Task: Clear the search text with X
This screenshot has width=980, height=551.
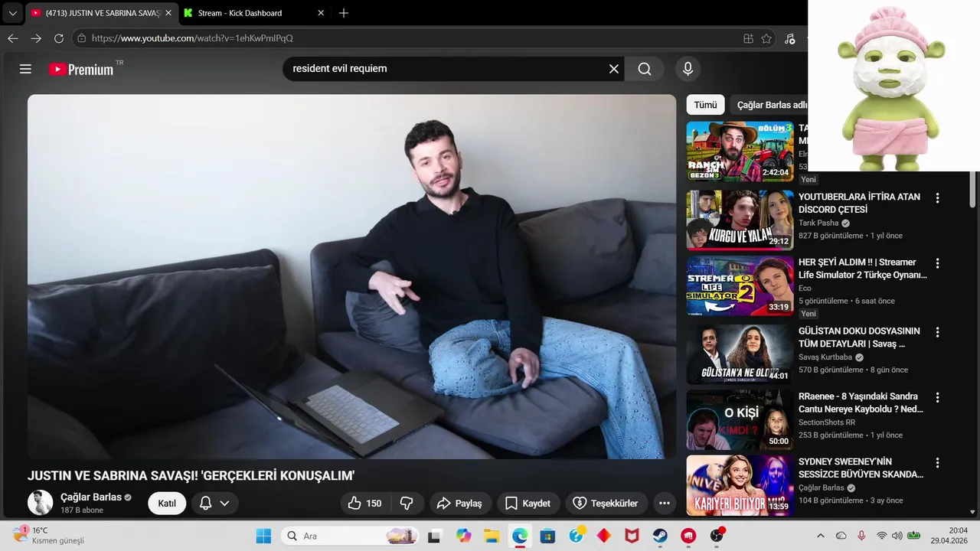Action: 614,69
